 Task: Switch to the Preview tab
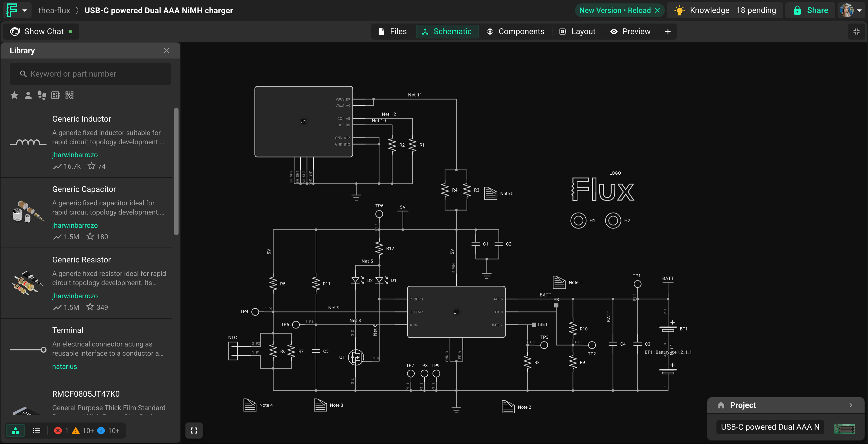(630, 31)
